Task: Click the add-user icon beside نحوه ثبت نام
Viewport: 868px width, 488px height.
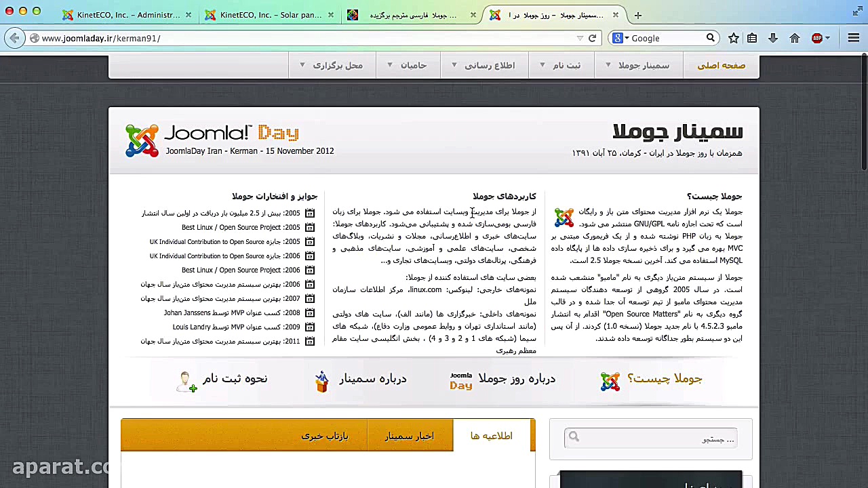Action: (186, 381)
